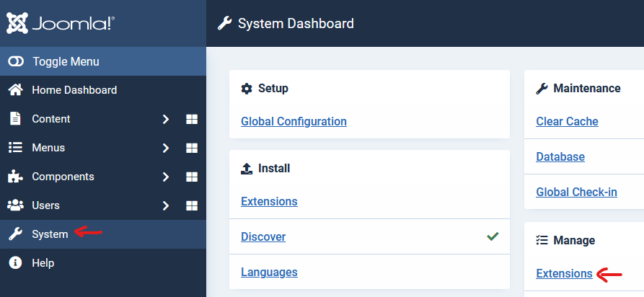The height and width of the screenshot is (297, 644).
Task: Select the Users sidebar item
Action: (x=45, y=205)
